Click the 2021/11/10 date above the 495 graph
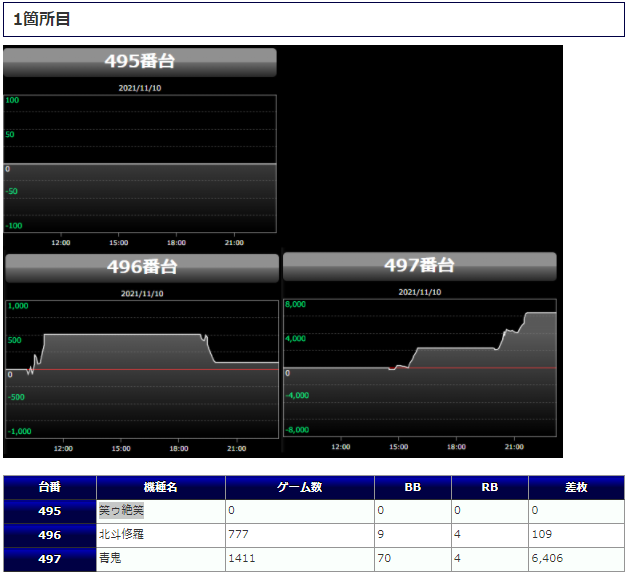Screen dimensions: 628x577 140,88
